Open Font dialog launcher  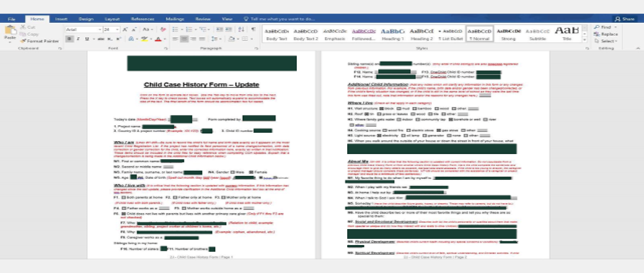pos(166,48)
